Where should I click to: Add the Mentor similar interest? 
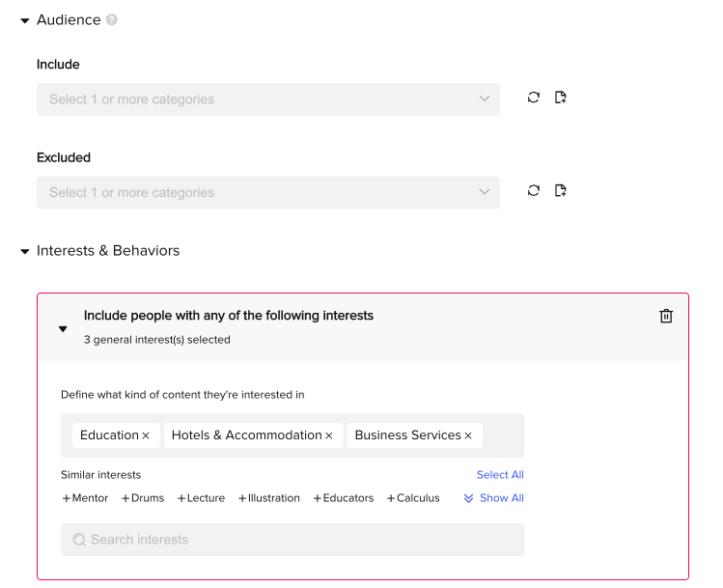85,498
